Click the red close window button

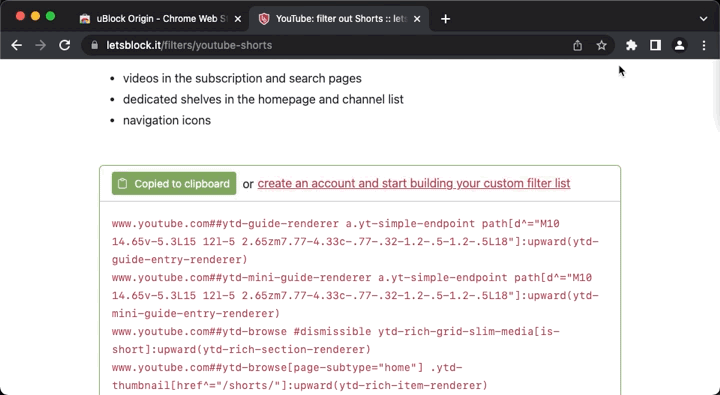tap(20, 16)
